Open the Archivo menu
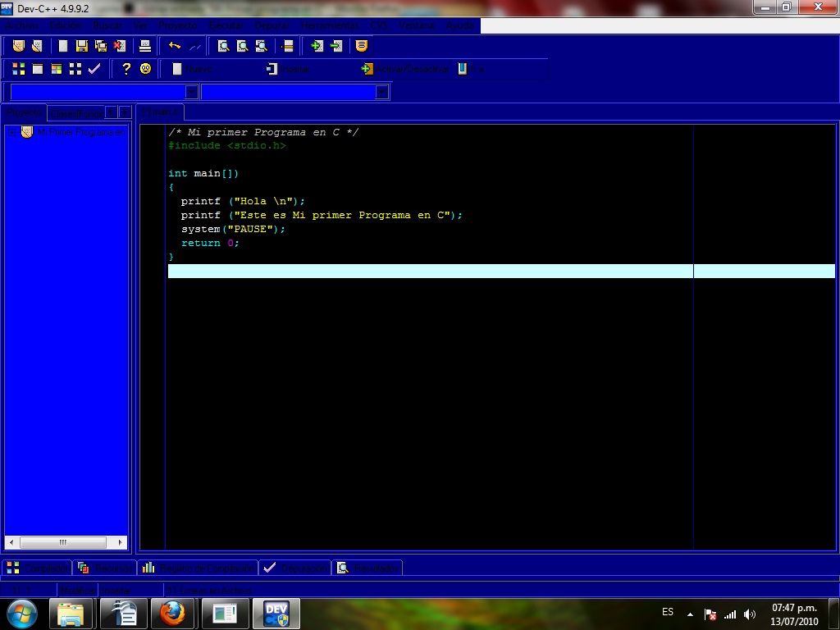This screenshot has height=630, width=840. 21,25
